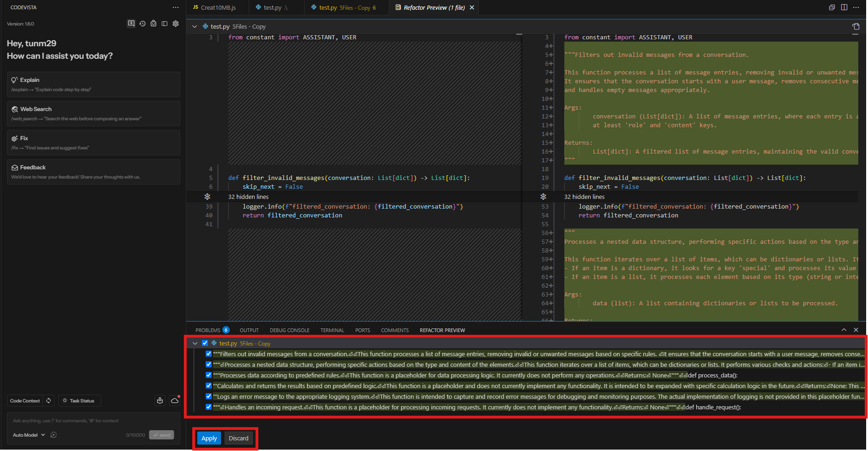868x451 pixels.
Task: Apply the refactoring changes
Action: coord(209,438)
